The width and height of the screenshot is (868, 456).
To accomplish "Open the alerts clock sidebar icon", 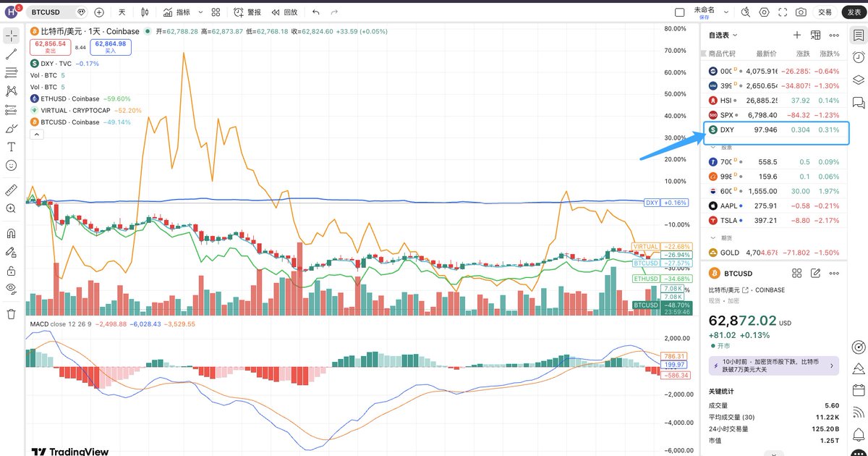I will [858, 57].
